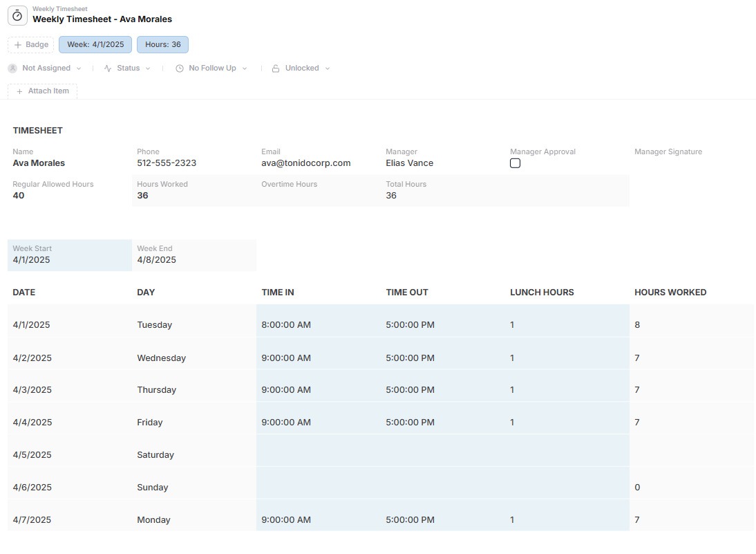Expand the Not Assigned dropdown chevron

79,68
